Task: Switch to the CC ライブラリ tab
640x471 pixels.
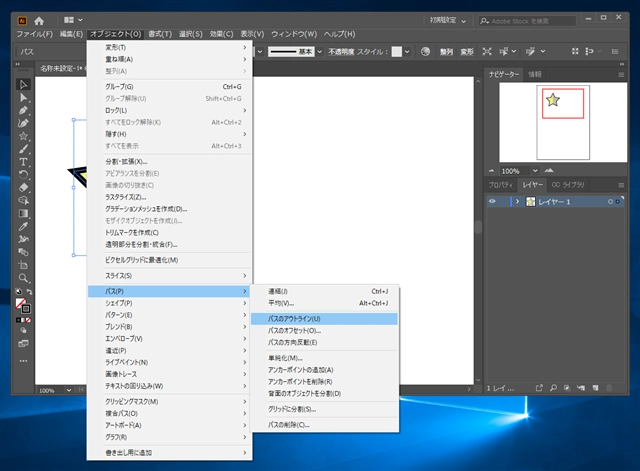Action: click(x=568, y=185)
